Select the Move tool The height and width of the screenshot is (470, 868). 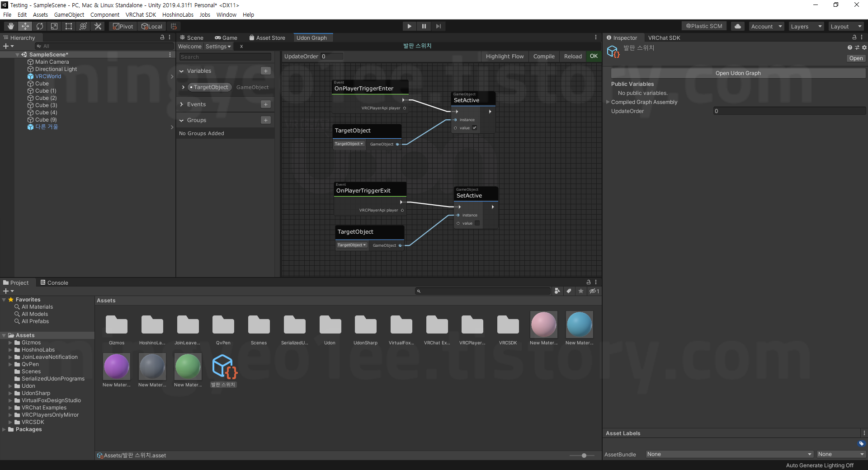pos(25,26)
